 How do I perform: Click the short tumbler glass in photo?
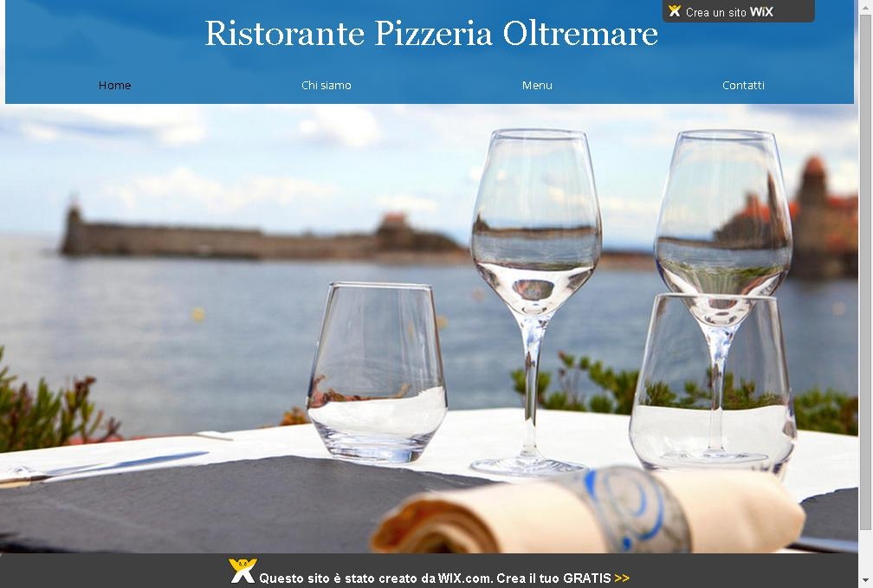click(377, 372)
